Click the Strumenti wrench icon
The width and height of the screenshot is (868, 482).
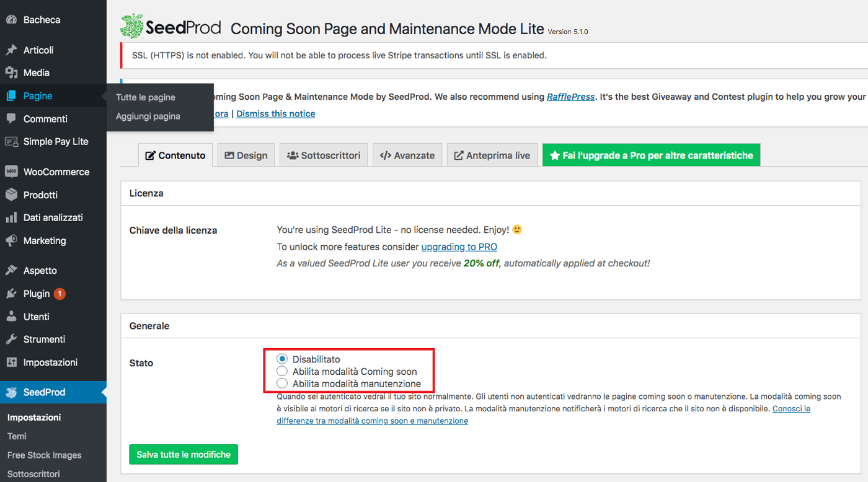click(11, 340)
